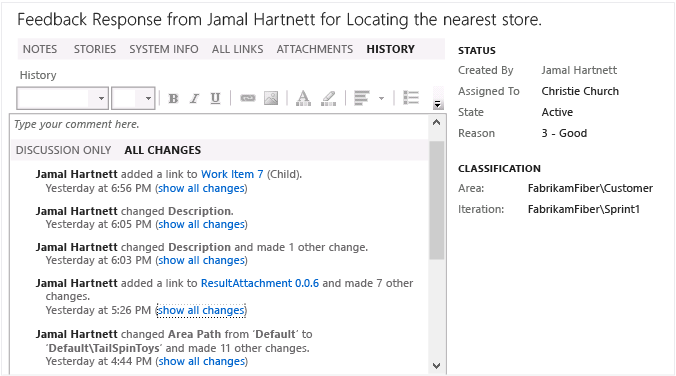
Task: Show all changes for 6:03 PM entry
Action: click(x=202, y=260)
